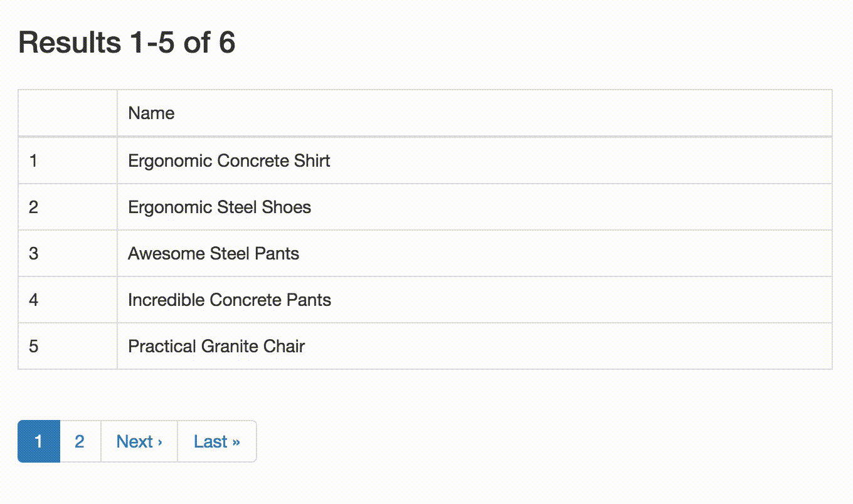Screen dimensions: 853x504
Task: Click row number 3 cell
Action: point(68,253)
